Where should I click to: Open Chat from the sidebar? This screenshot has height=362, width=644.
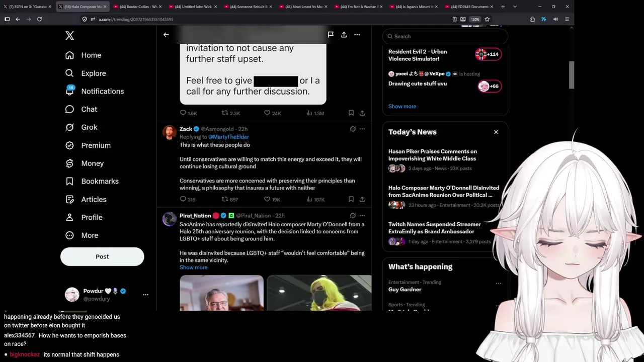pos(82,110)
